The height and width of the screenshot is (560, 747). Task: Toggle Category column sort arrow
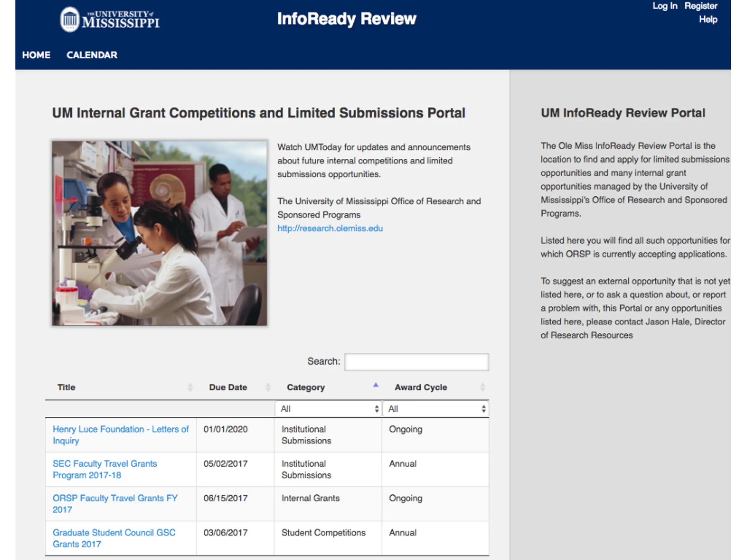tap(376, 385)
